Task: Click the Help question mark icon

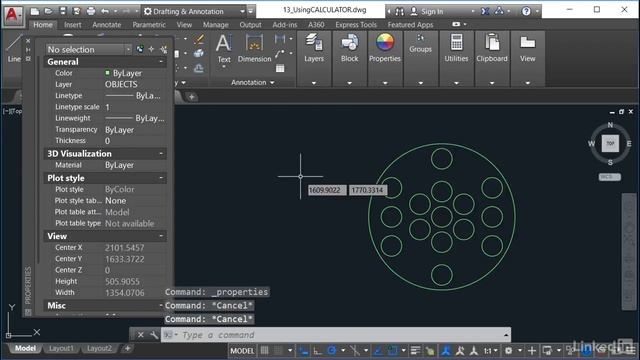Action: [x=526, y=11]
